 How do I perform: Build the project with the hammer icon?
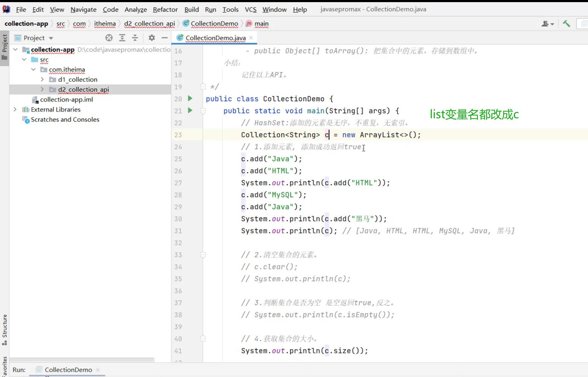click(566, 24)
